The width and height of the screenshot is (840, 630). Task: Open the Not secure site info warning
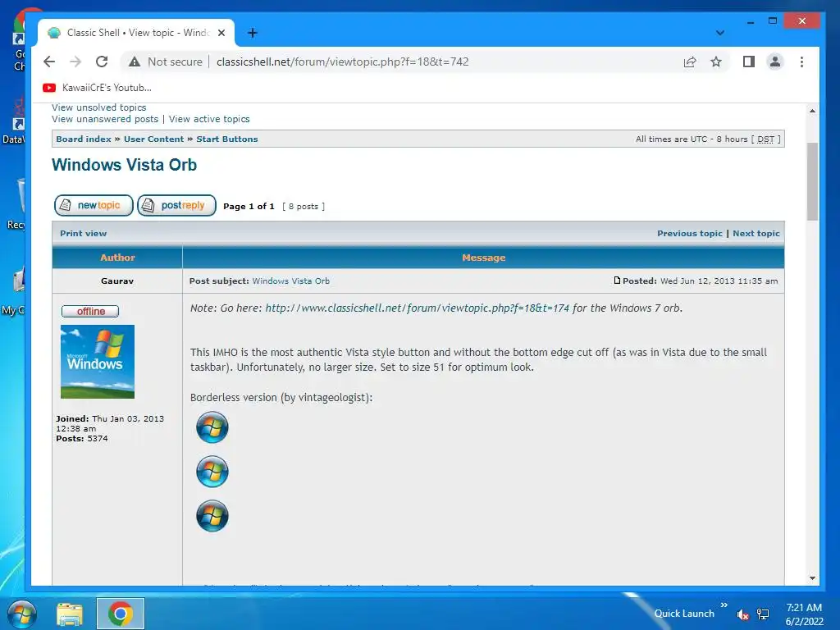click(166, 62)
